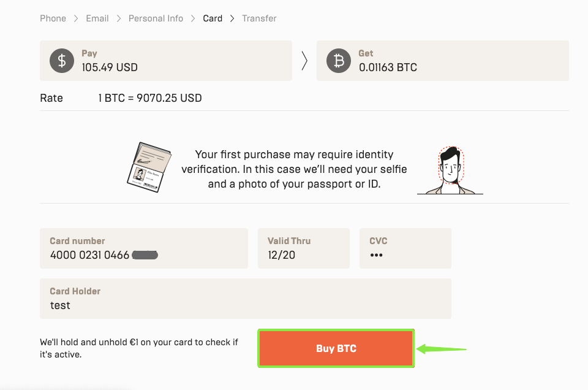Click the green arrow pointing at Buy BTC
This screenshot has height=390, width=588.
coord(441,348)
